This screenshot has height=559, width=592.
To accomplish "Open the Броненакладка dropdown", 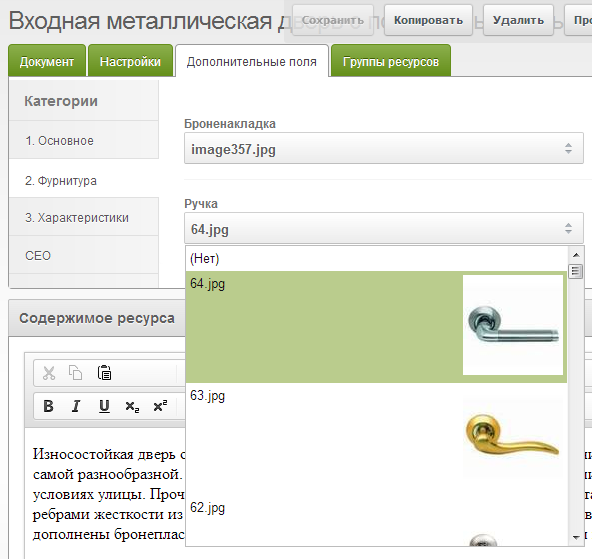I will (x=384, y=148).
